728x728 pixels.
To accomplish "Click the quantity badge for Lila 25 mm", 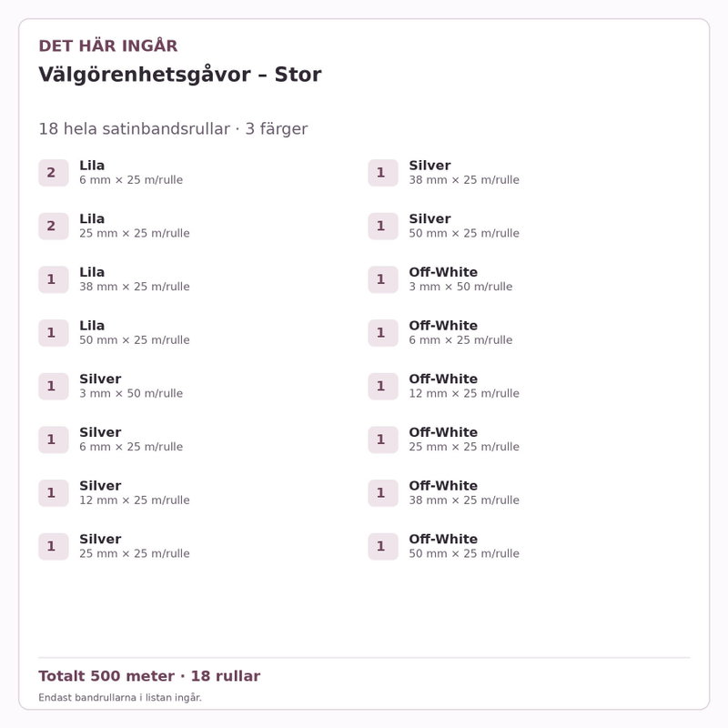I will (54, 226).
